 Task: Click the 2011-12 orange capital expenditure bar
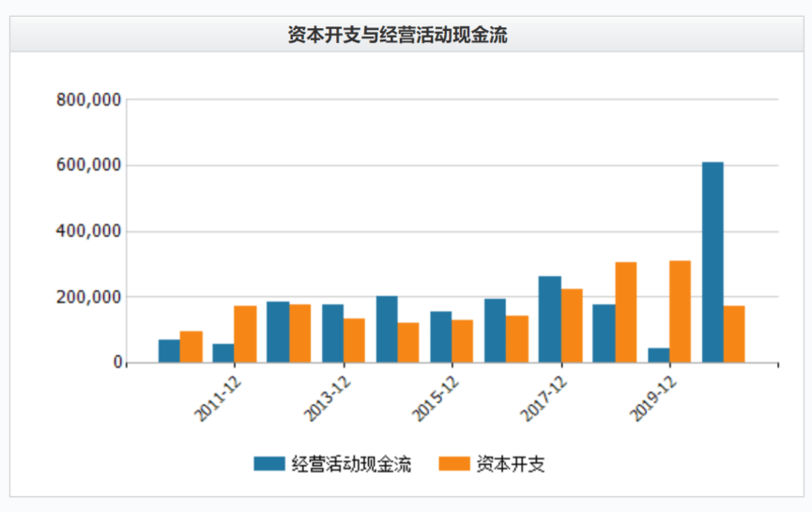[245, 334]
